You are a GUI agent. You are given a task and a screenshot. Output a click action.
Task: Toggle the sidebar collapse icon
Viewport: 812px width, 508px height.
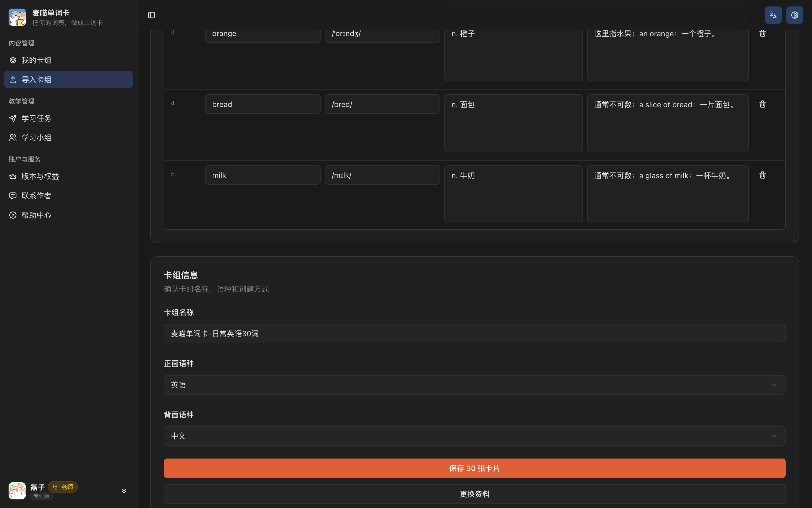[x=151, y=15]
